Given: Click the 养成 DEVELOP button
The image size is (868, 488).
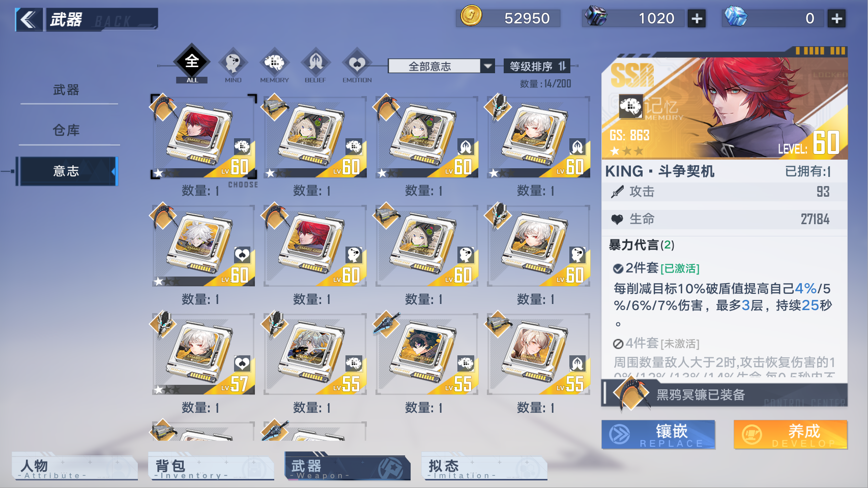Looking at the screenshot, I should 791,435.
